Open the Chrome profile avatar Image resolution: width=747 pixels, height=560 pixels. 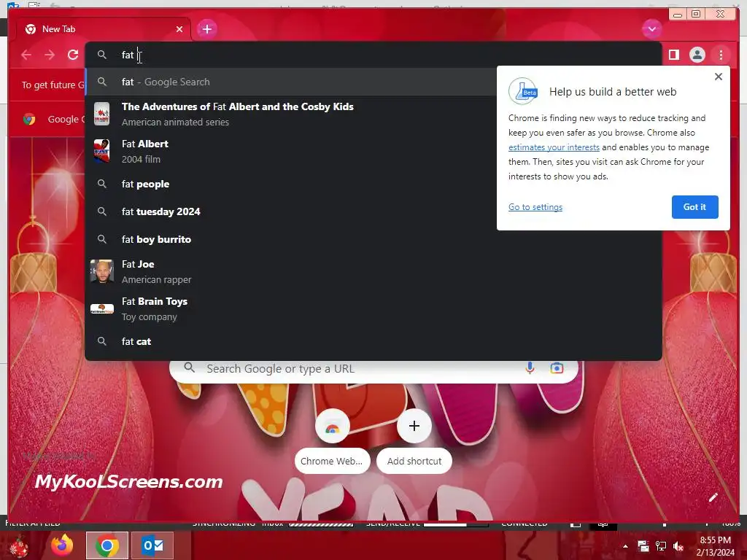pyautogui.click(x=697, y=55)
